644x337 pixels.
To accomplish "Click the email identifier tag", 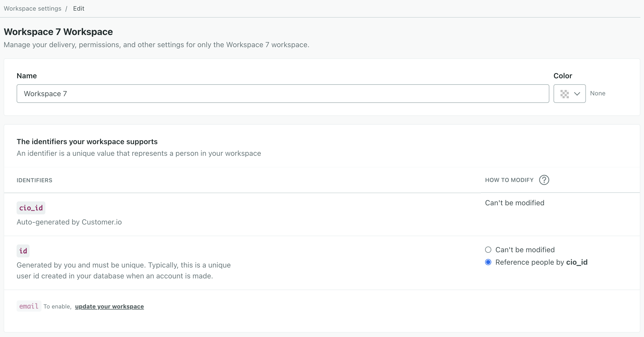I will pos(29,306).
